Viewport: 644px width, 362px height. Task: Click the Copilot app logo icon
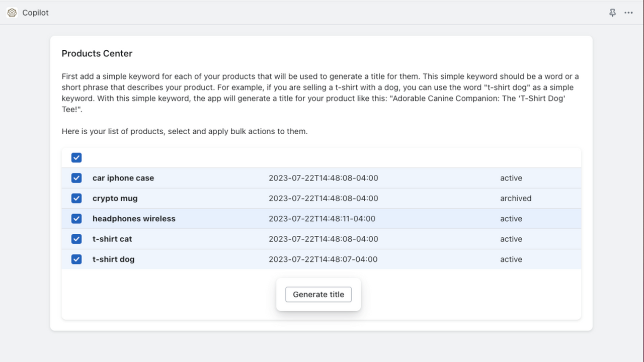click(12, 13)
